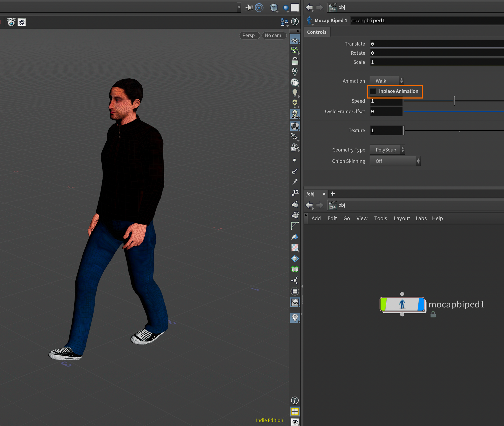Click the Speed slider handle
This screenshot has height=426, width=504.
click(454, 101)
